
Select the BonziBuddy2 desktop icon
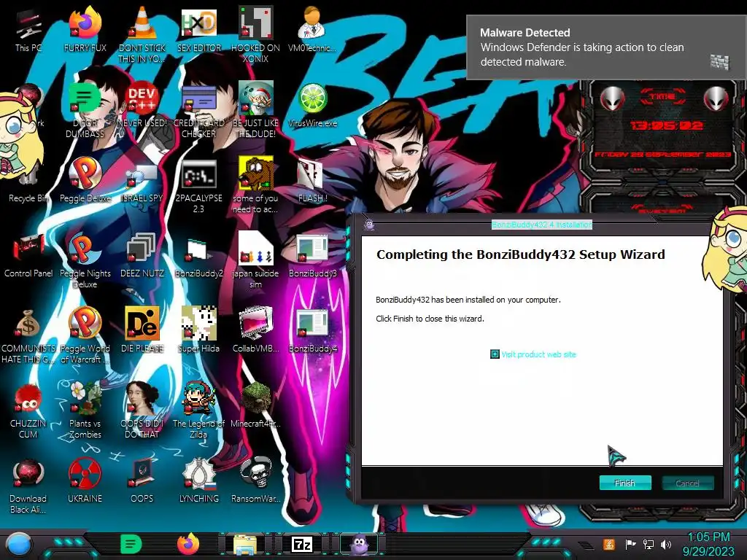pos(199,256)
